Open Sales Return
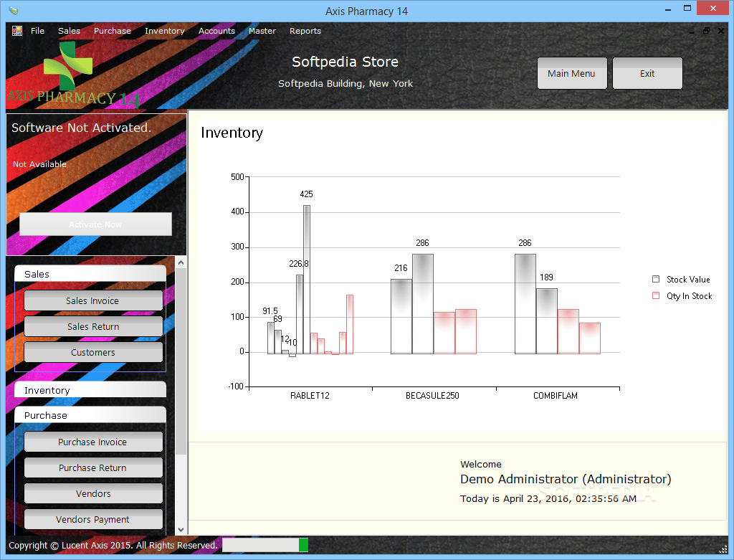The height and width of the screenshot is (560, 734). coord(93,326)
